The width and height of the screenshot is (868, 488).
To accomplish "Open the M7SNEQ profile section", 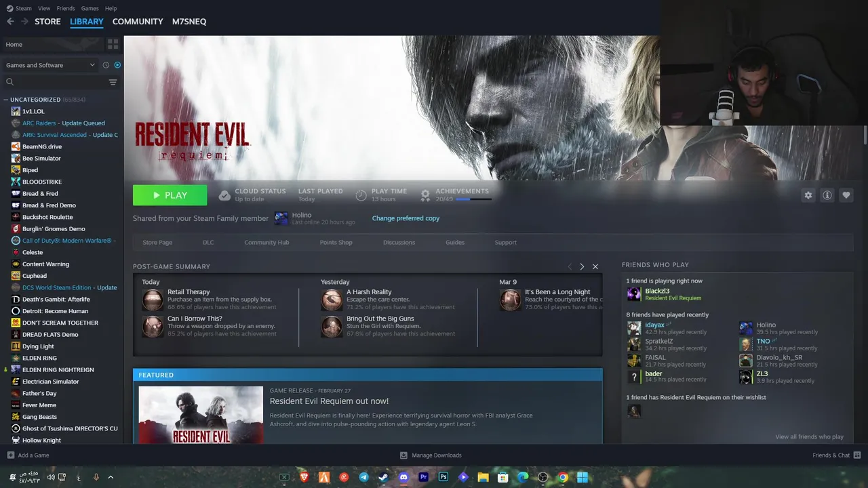I will (x=189, y=22).
